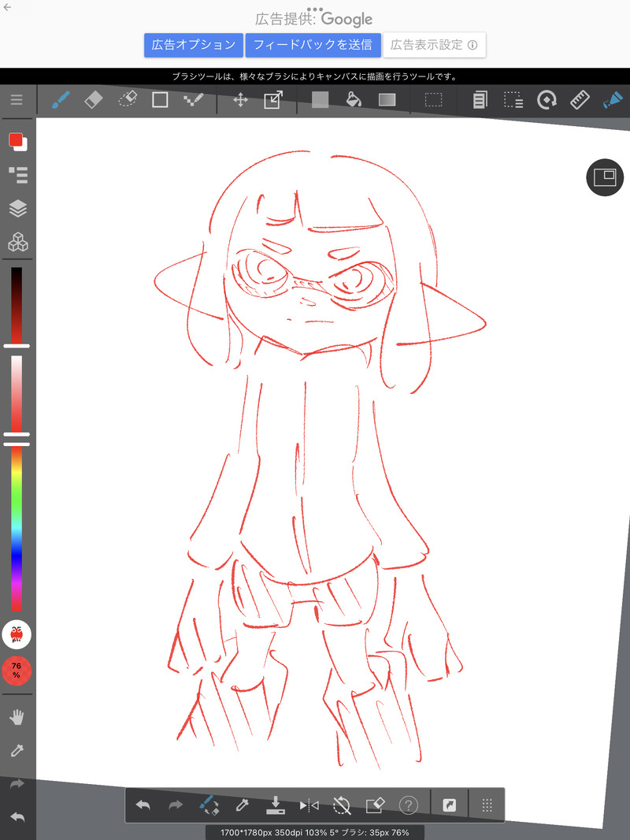Open the ruler guide tool
The height and width of the screenshot is (840, 630).
[580, 99]
